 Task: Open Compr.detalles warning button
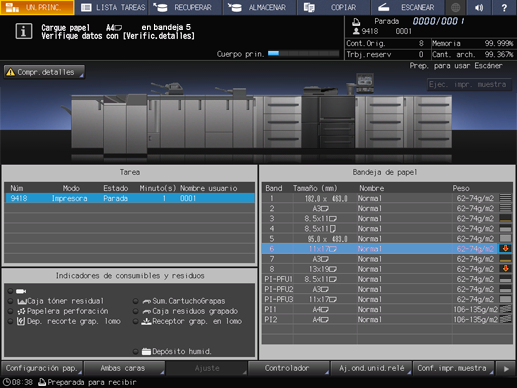click(44, 72)
